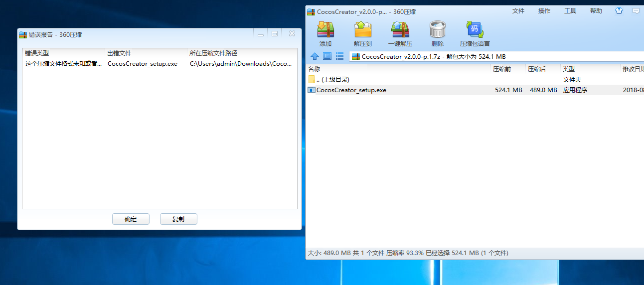Viewport: 644px width, 285px height.
Task: Click the archive path address field
Action: coord(495,56)
